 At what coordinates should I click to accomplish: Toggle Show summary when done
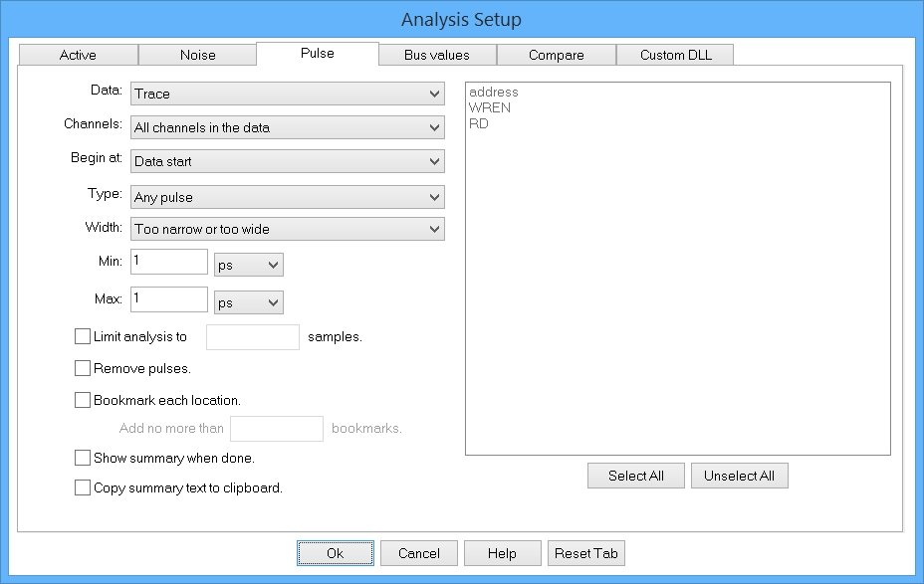pos(83,459)
